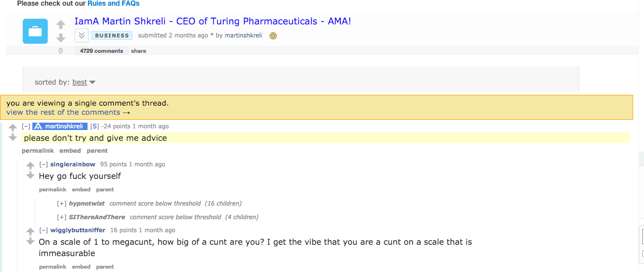Viewport: 644px width, 272px height.
Task: Collapse martinshkreli's comment thread
Action: coord(26,127)
